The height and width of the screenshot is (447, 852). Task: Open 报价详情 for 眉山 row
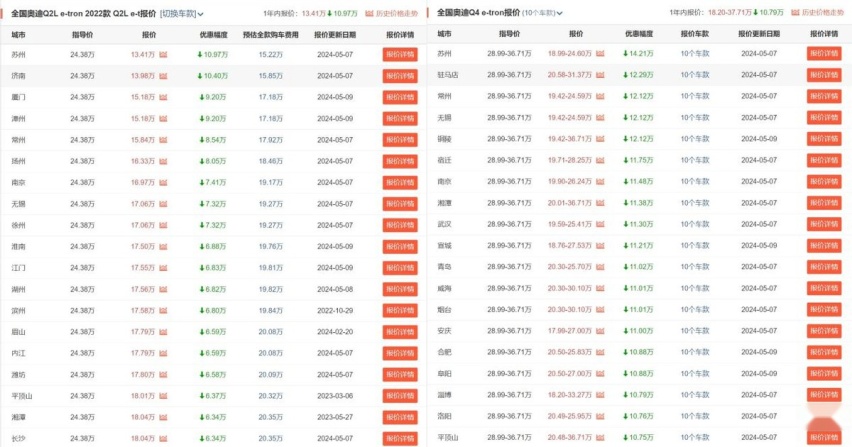pyautogui.click(x=400, y=332)
